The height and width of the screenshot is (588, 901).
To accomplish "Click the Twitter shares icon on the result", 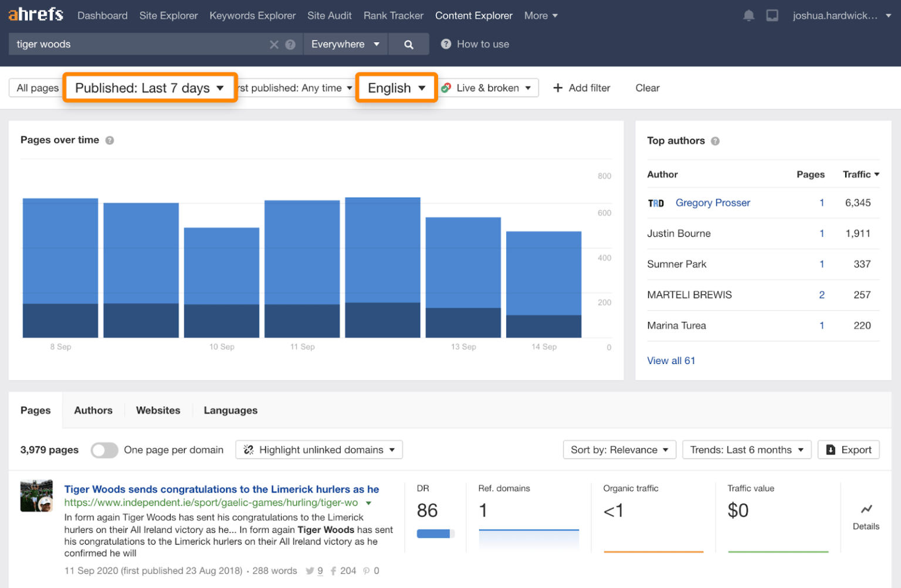I will pos(309,570).
